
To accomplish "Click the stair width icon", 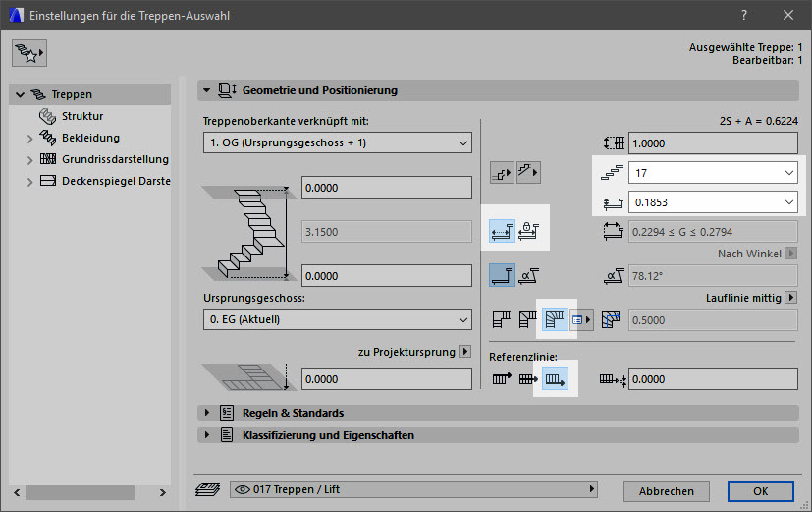I will pyautogui.click(x=614, y=143).
